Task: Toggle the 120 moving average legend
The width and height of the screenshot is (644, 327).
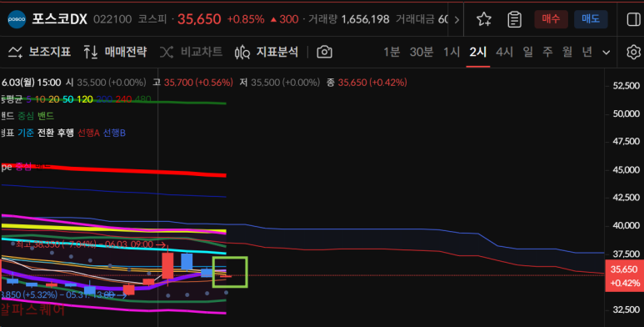Action: [x=85, y=99]
